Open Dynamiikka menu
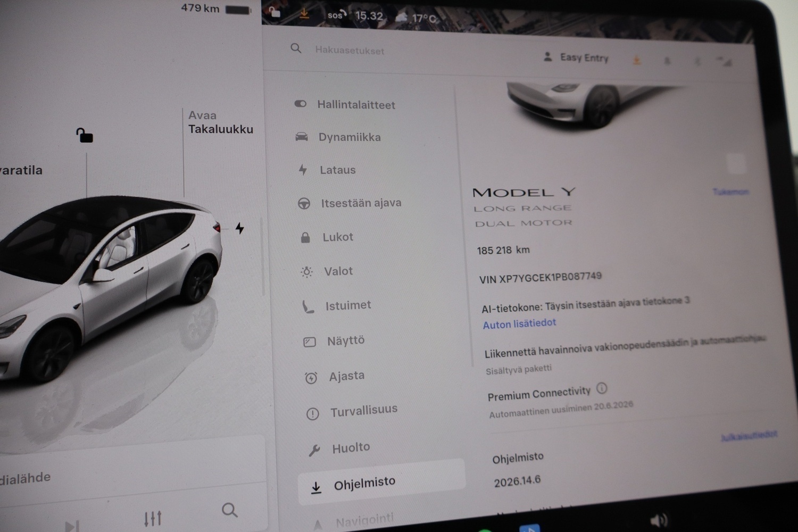The width and height of the screenshot is (798, 532). [350, 137]
